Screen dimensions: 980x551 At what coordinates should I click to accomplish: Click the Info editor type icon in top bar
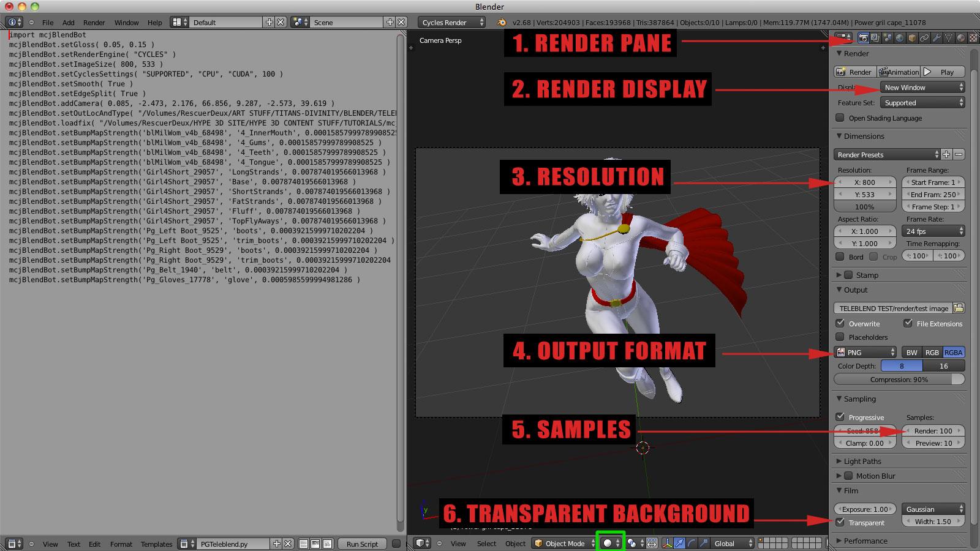point(14,22)
